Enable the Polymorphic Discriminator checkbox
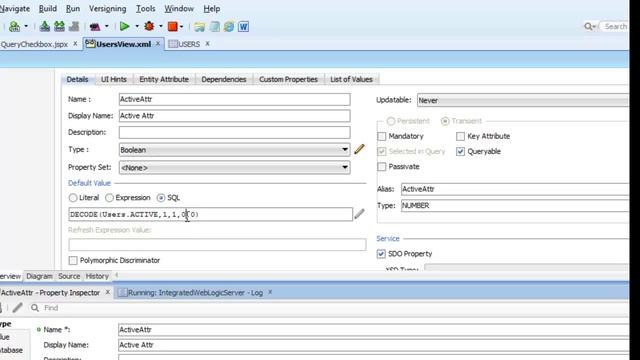The width and height of the screenshot is (640, 360). pos(73,260)
